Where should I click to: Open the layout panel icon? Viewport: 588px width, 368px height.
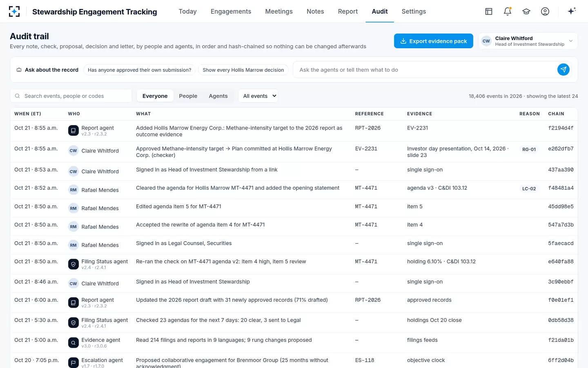coord(489,11)
